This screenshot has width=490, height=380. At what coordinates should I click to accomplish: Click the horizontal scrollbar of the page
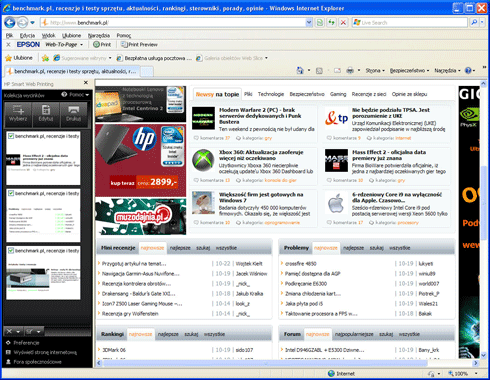pos(265,363)
